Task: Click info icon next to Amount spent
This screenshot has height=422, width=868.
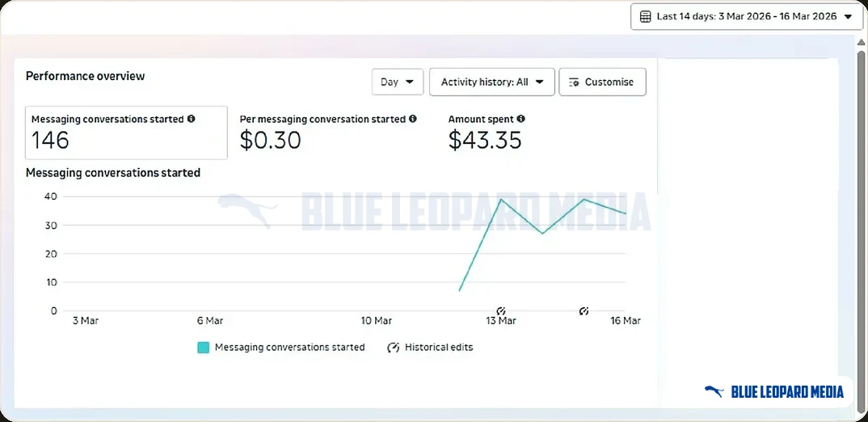Action: click(521, 119)
